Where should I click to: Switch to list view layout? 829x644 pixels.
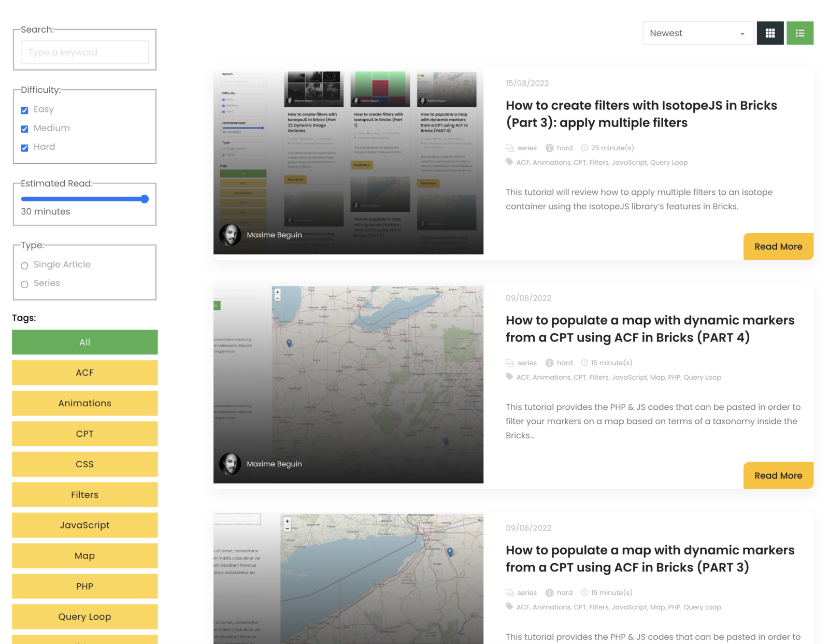click(799, 33)
